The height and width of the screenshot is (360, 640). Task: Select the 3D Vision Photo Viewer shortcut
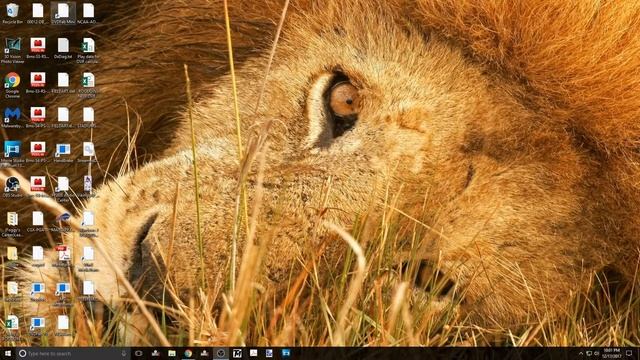tap(12, 50)
